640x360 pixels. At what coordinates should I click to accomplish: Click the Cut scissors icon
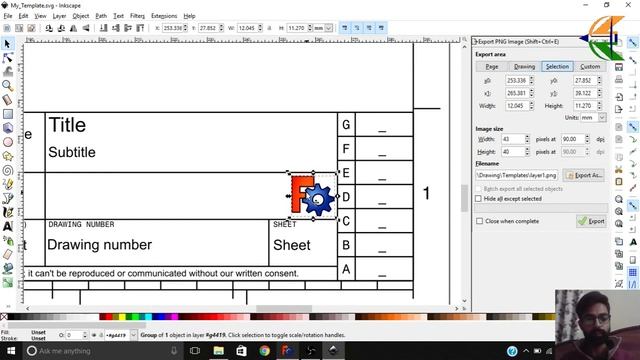619,169
